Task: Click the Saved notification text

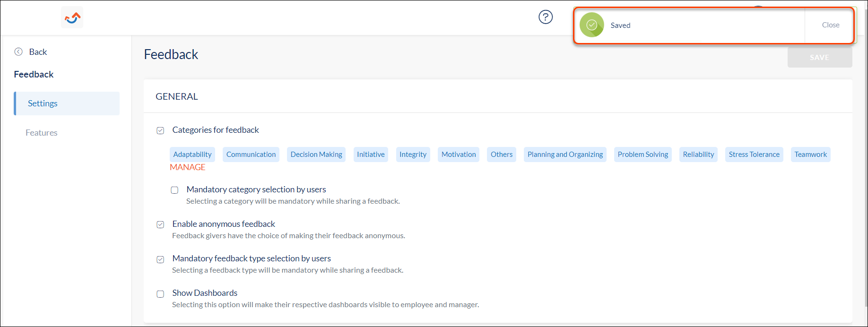Action: [x=620, y=26]
